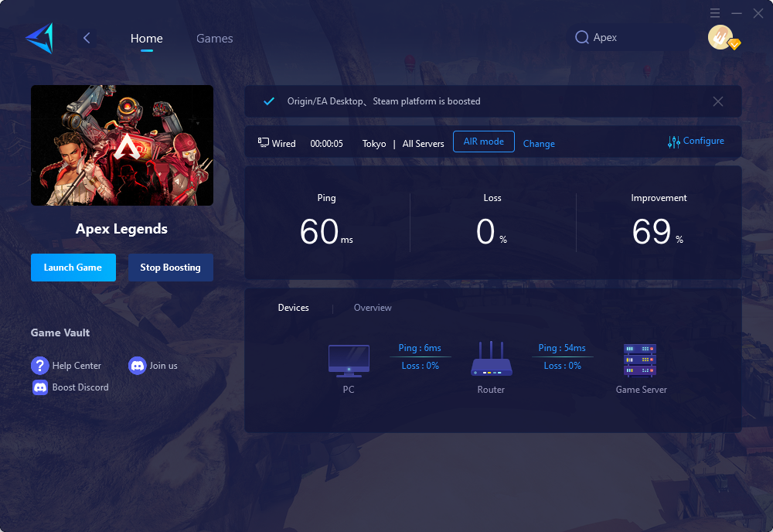The image size is (773, 532).
Task: Switch to the Home tab
Action: [146, 38]
